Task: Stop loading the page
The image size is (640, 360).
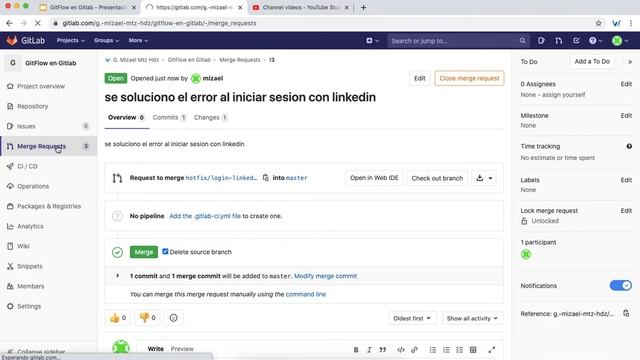Action: pyautogui.click(x=37, y=23)
